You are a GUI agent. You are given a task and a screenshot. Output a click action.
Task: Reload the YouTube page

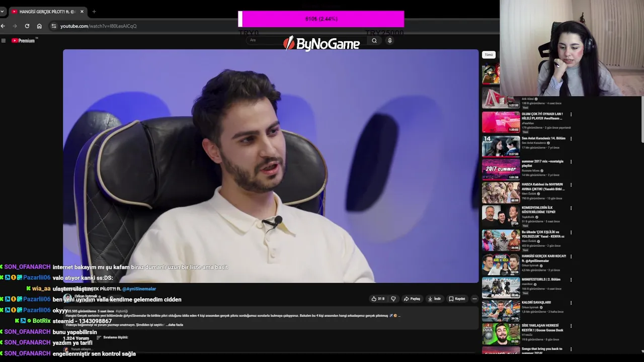point(27,26)
